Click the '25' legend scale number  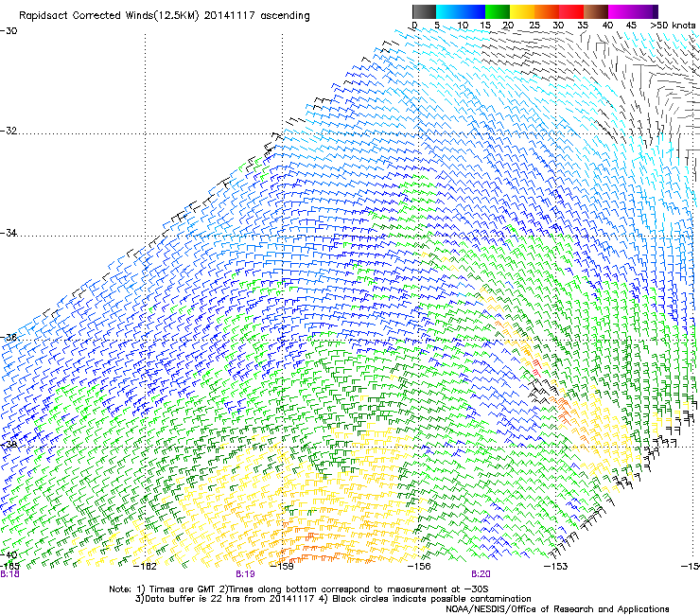click(x=534, y=25)
